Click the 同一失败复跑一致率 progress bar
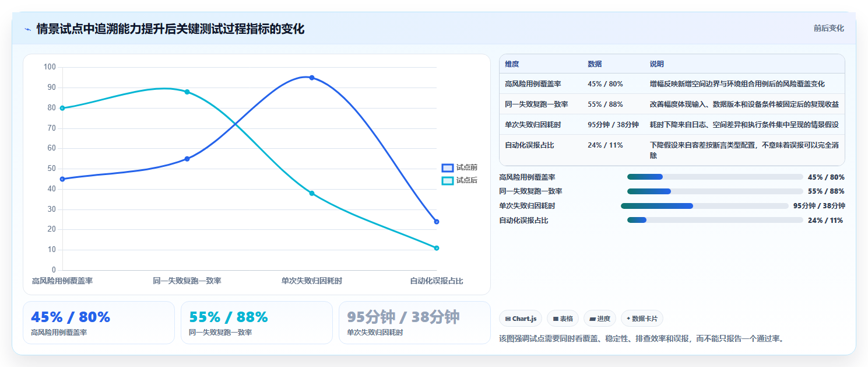The height and width of the screenshot is (367, 868). [715, 191]
